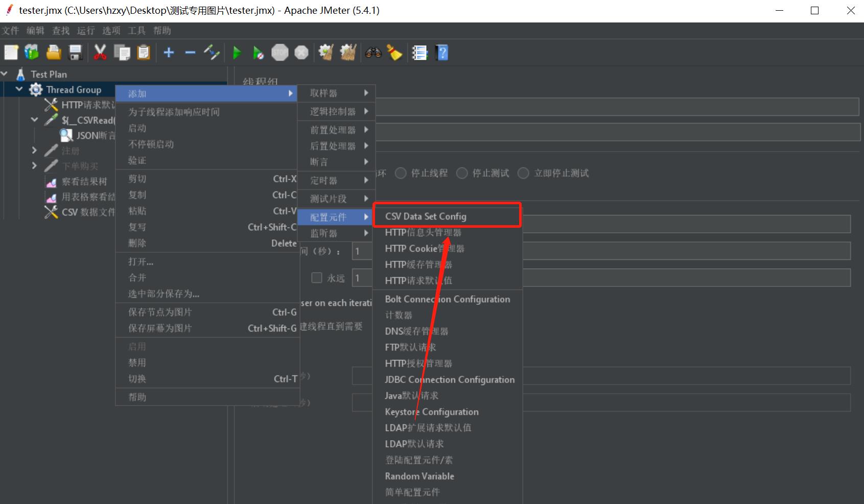The width and height of the screenshot is (864, 504).
Task: Choose Bolt Connection Configuration entry
Action: 447,299
